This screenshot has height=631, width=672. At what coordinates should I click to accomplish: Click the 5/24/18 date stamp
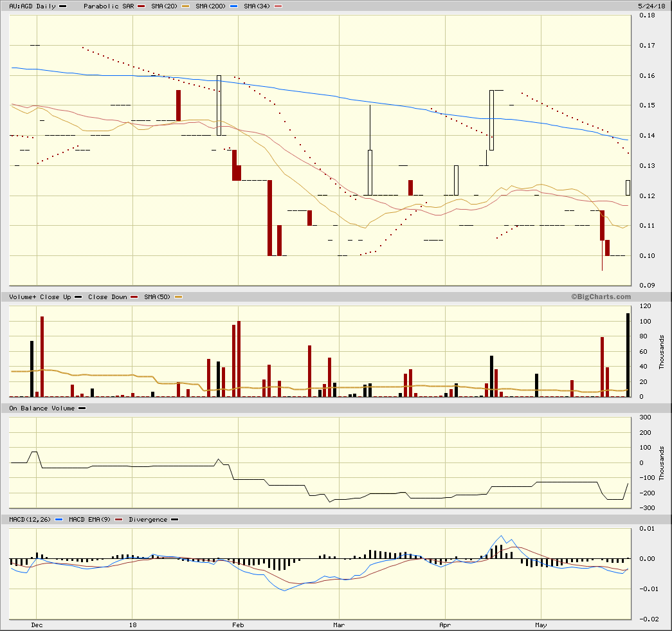651,6
